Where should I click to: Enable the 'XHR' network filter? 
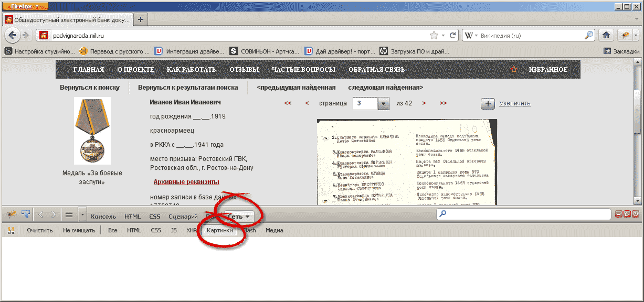192,230
